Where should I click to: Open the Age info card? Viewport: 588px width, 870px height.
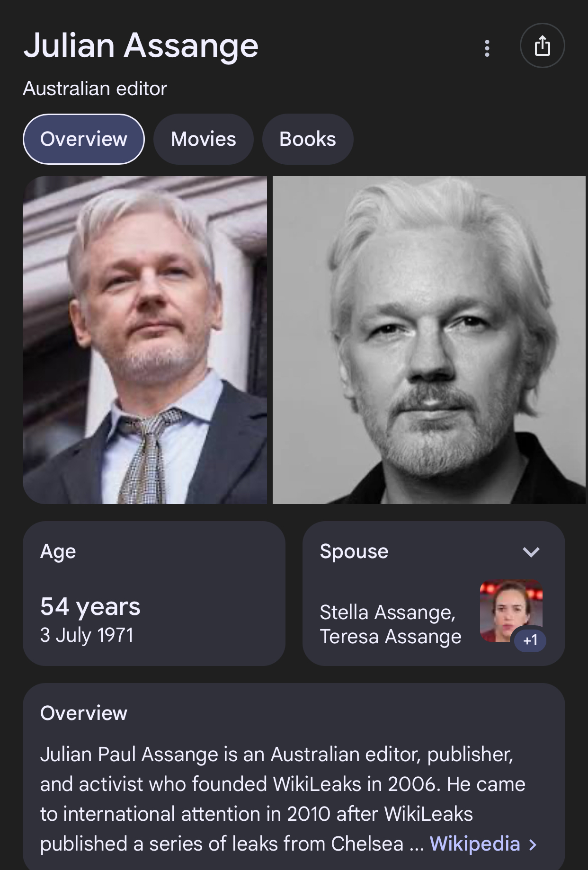pyautogui.click(x=154, y=594)
